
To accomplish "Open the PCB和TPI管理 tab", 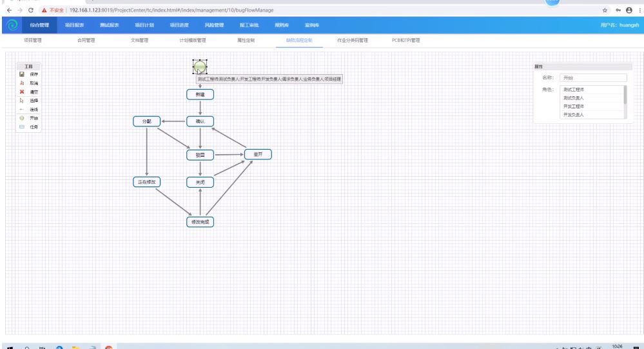I will coord(405,40).
